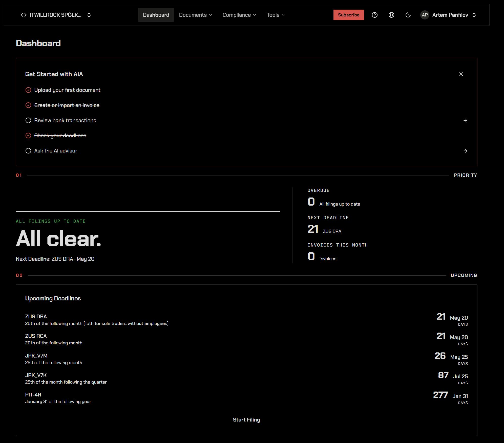
Task: Open the language globe icon
Action: [391, 15]
